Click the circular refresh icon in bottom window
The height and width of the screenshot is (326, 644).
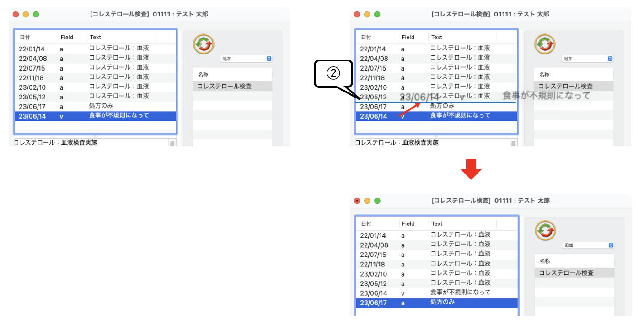tap(545, 231)
